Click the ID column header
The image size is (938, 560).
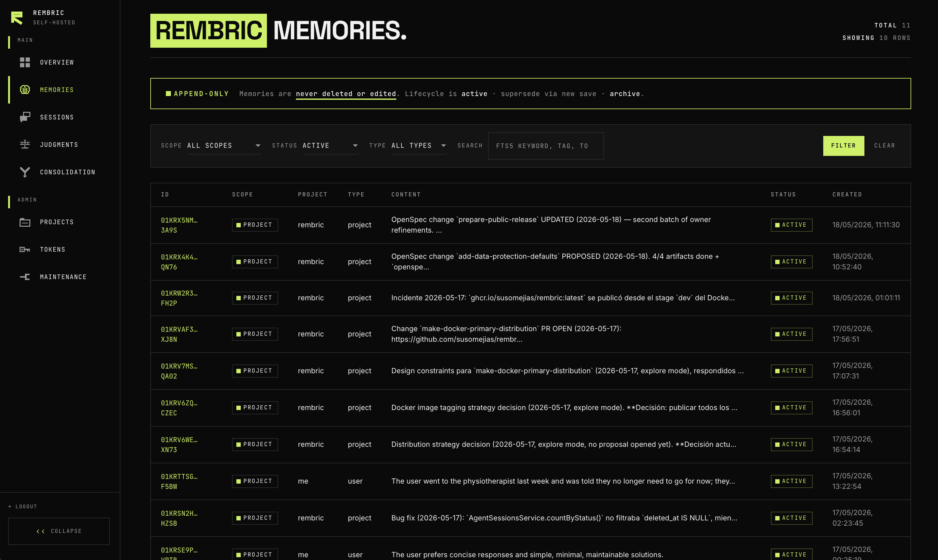click(x=165, y=194)
